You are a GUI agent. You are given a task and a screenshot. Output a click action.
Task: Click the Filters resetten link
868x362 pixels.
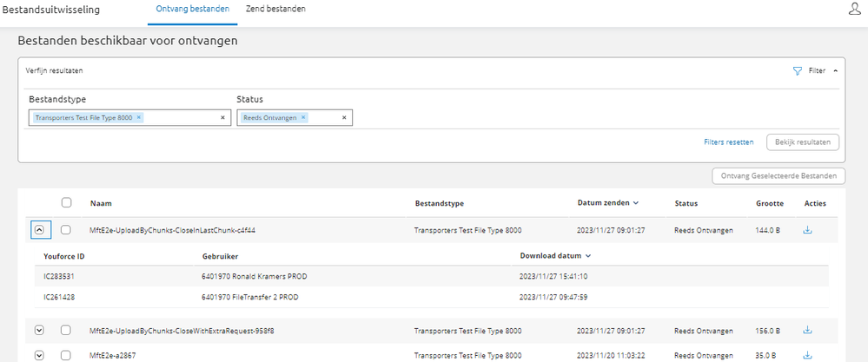[728, 142]
